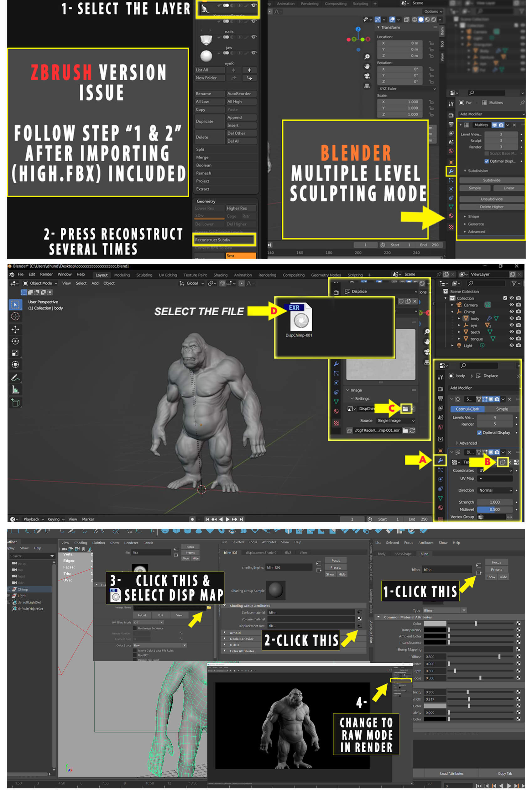This screenshot has width=532, height=810.
Task: Click the pin icon beside body Displace breadcrumb
Action: point(519,376)
